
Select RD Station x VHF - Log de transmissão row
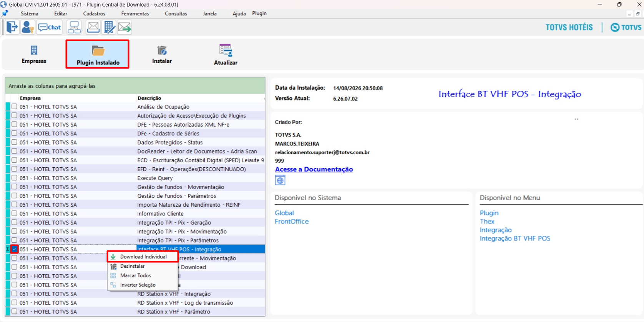coord(135,302)
